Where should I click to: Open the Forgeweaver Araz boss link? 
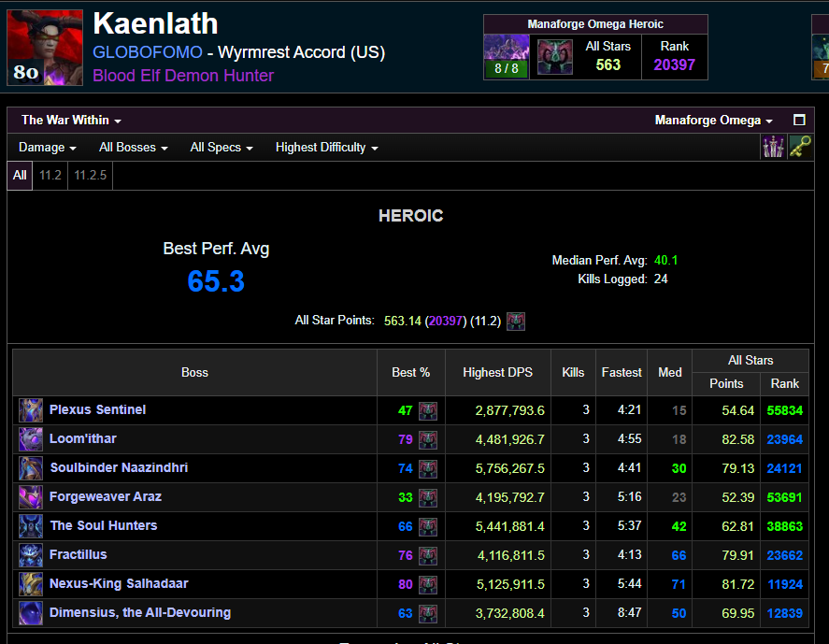106,497
